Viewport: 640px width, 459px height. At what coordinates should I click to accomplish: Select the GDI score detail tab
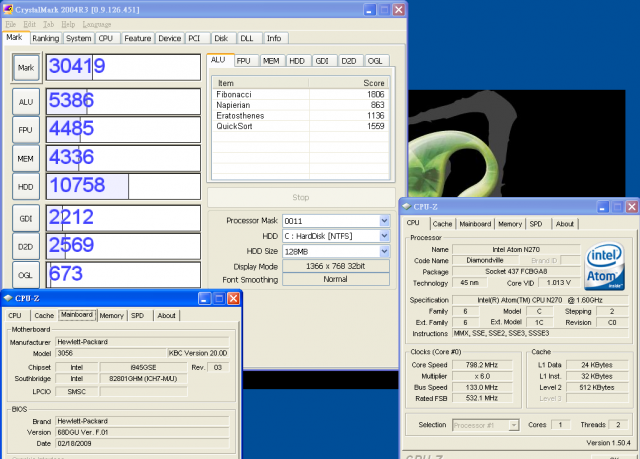coord(322,61)
